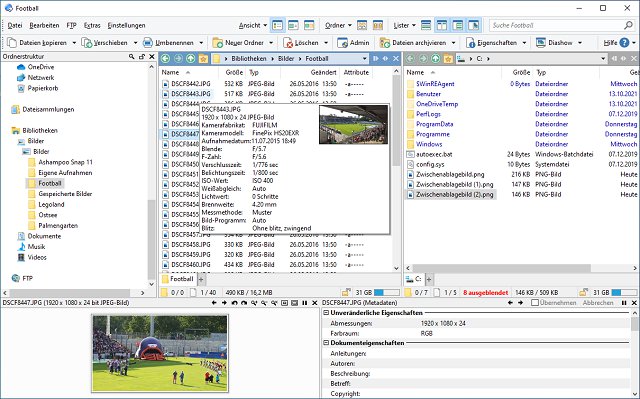Expand Verschieben dropdown arrow
The image size is (640, 399).
pos(135,43)
